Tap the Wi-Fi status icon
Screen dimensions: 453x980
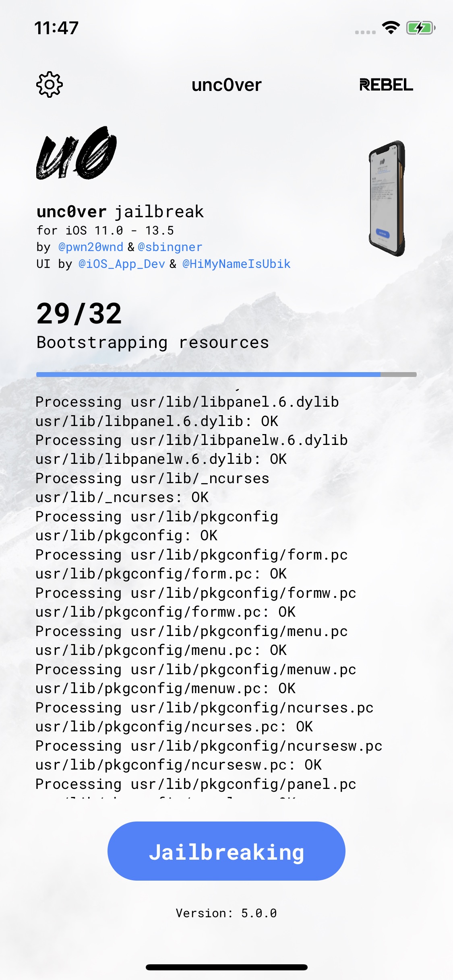(391, 27)
